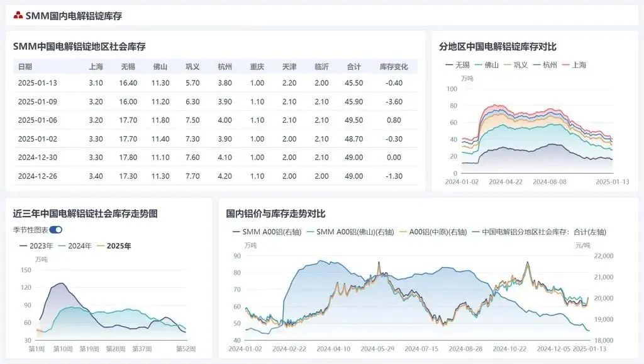Viewport: 644px width, 364px height.
Task: Click the 临沂 column header
Action: (x=321, y=67)
